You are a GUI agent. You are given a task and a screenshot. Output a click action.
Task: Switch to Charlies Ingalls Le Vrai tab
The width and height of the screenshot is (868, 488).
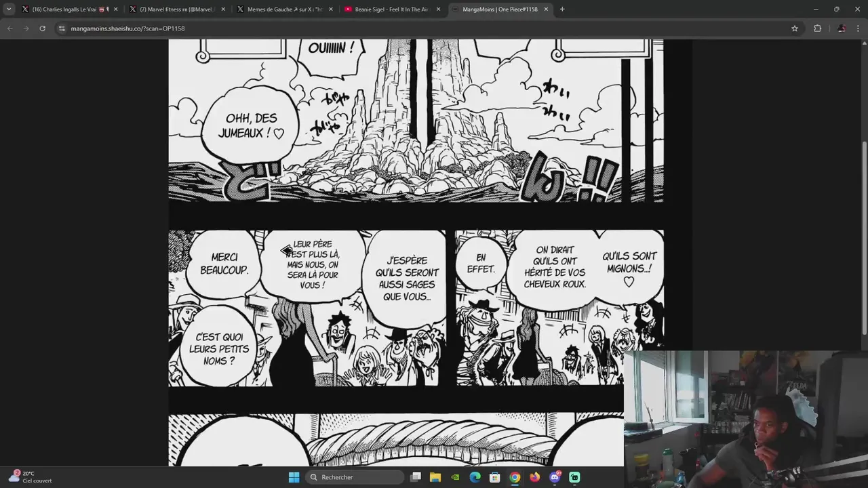(x=68, y=9)
